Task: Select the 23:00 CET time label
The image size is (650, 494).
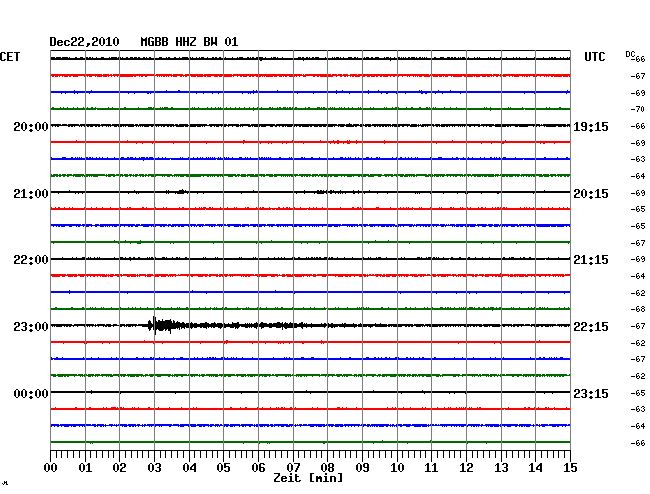Action: pyautogui.click(x=31, y=327)
